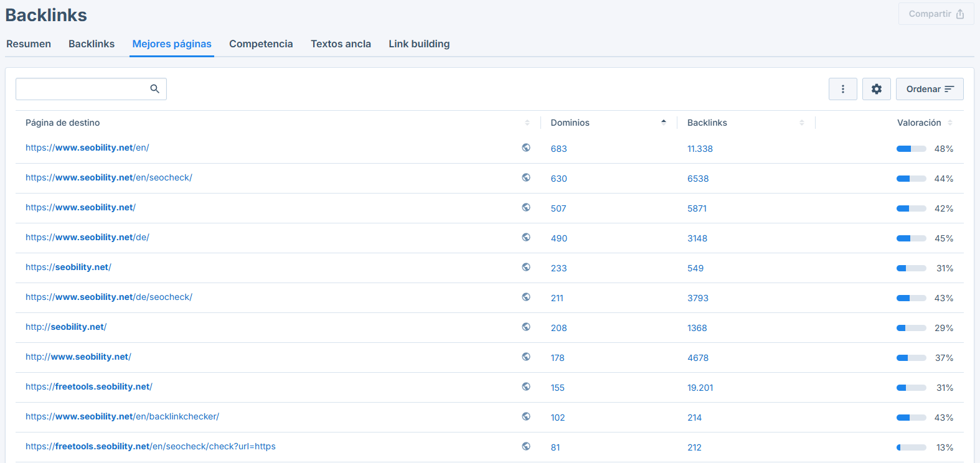Click the Compartir share button
The width and height of the screenshot is (980, 463).
point(936,14)
